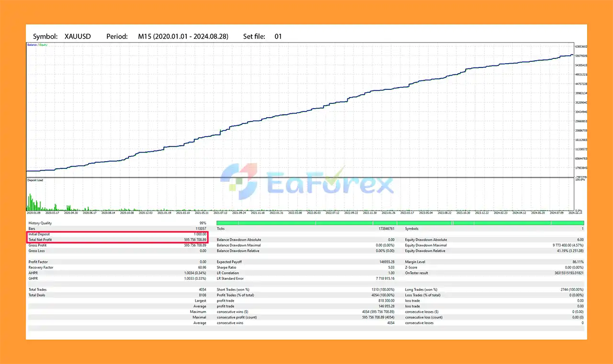Screen dimensions: 613x364
Task: Click the consecutive wins ($) label
Action: [233, 312]
